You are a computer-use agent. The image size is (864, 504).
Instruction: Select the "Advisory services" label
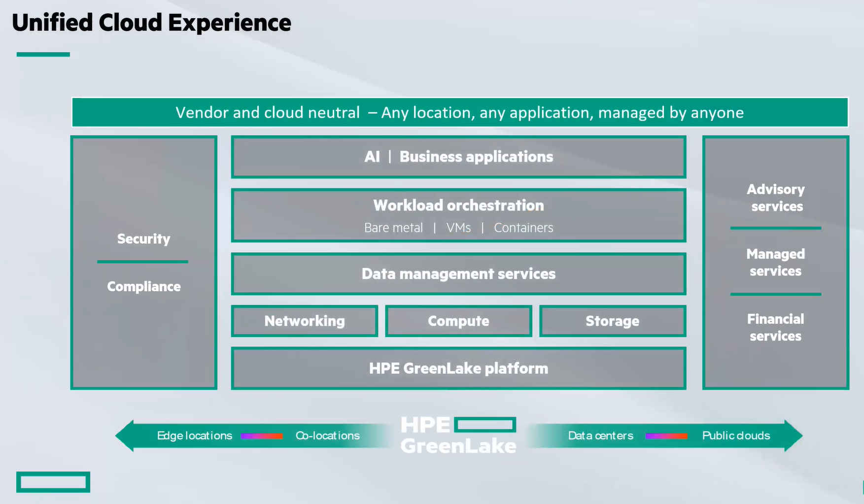[x=776, y=198]
